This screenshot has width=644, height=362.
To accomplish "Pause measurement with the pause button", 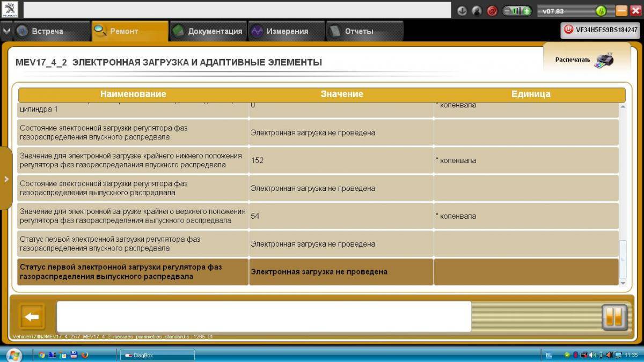I will tap(614, 317).
